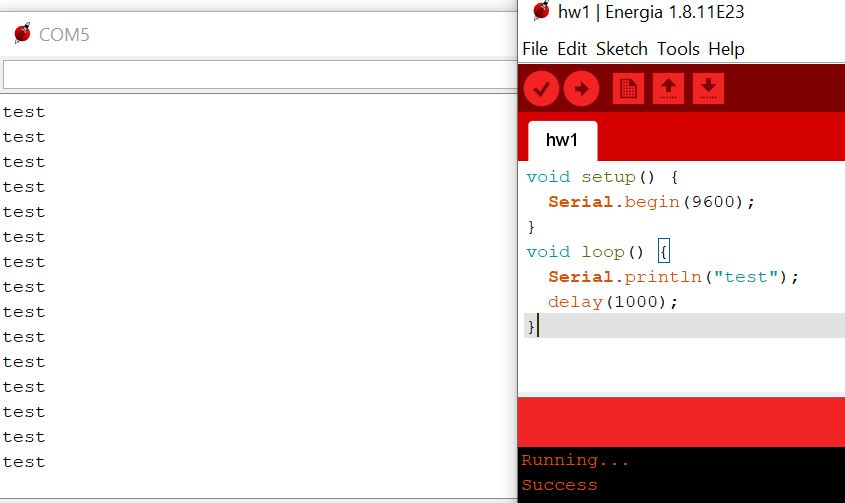Click the 'void setup() {' code line
Screen dimensions: 845x503
coord(602,177)
